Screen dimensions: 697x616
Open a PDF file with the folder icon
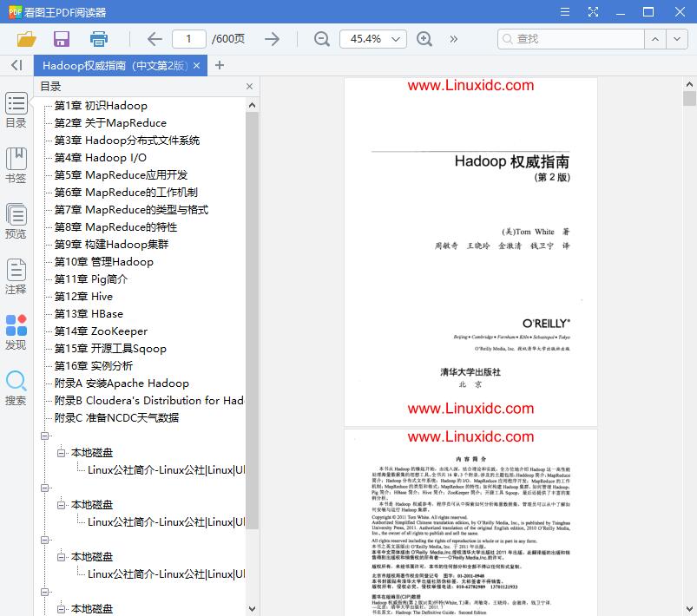[25, 39]
